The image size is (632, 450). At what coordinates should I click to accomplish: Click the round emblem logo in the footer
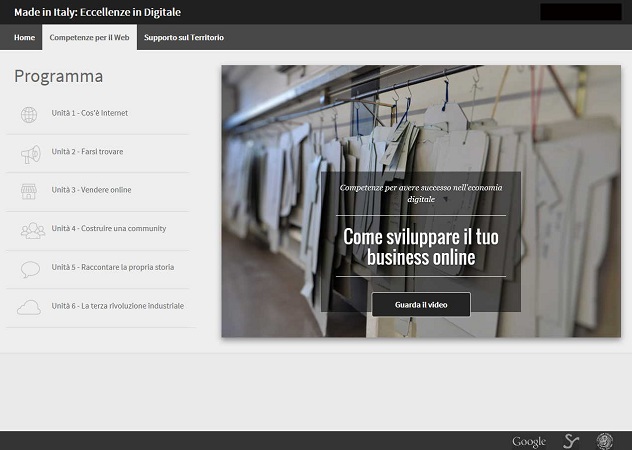[605, 441]
